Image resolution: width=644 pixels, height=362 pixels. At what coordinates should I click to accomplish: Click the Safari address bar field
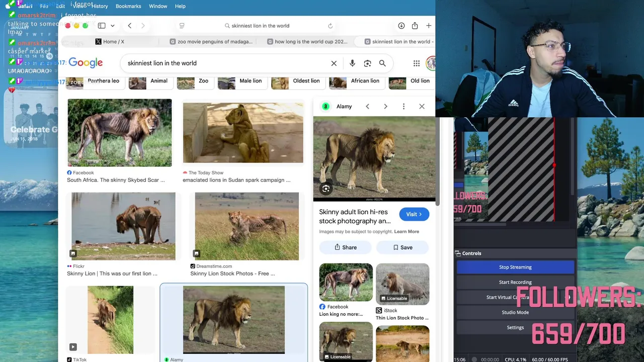click(257, 26)
